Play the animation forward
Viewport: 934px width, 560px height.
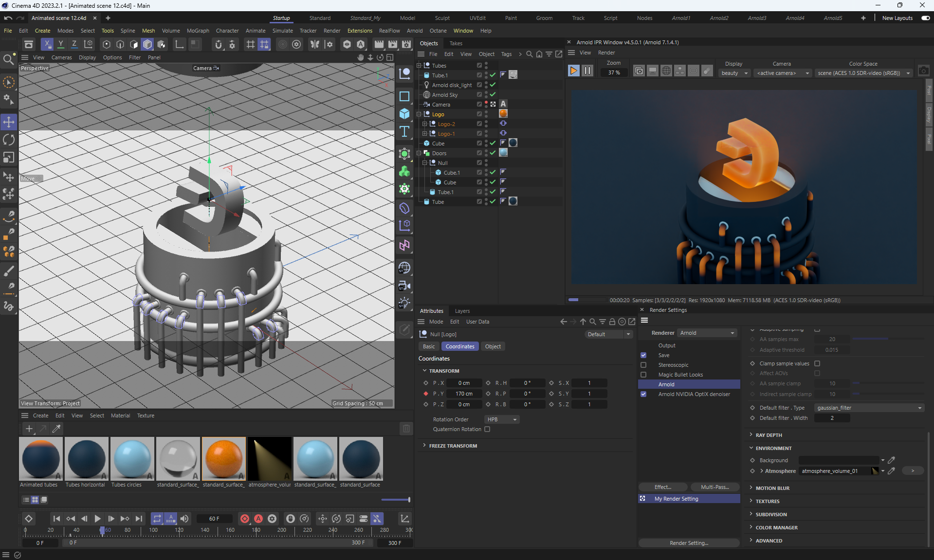point(97,519)
